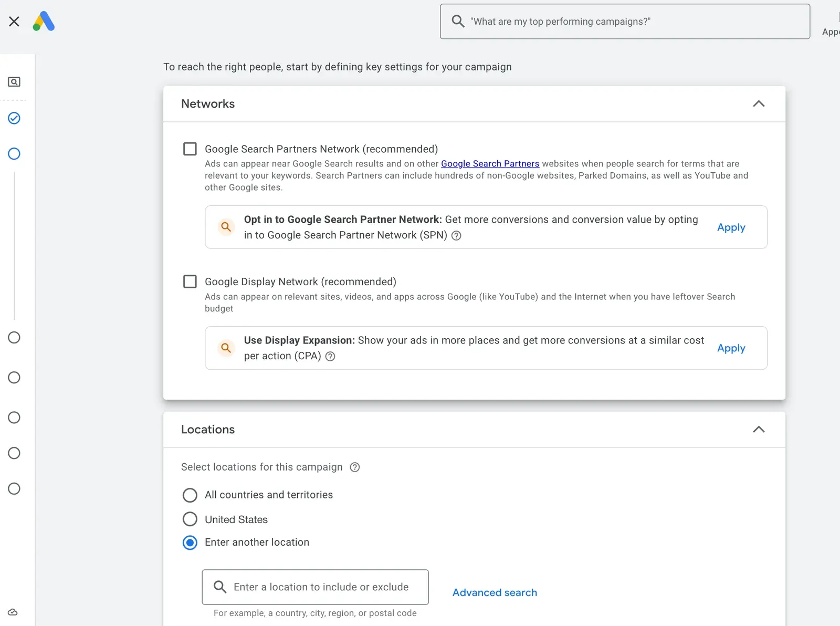
Task: Select United States radio button
Action: [190, 519]
